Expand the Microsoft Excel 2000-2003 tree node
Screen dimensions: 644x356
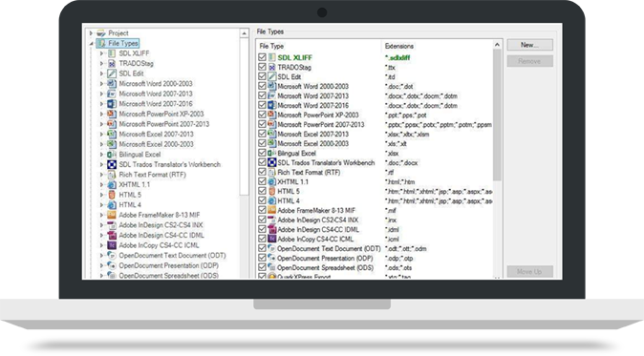101,144
